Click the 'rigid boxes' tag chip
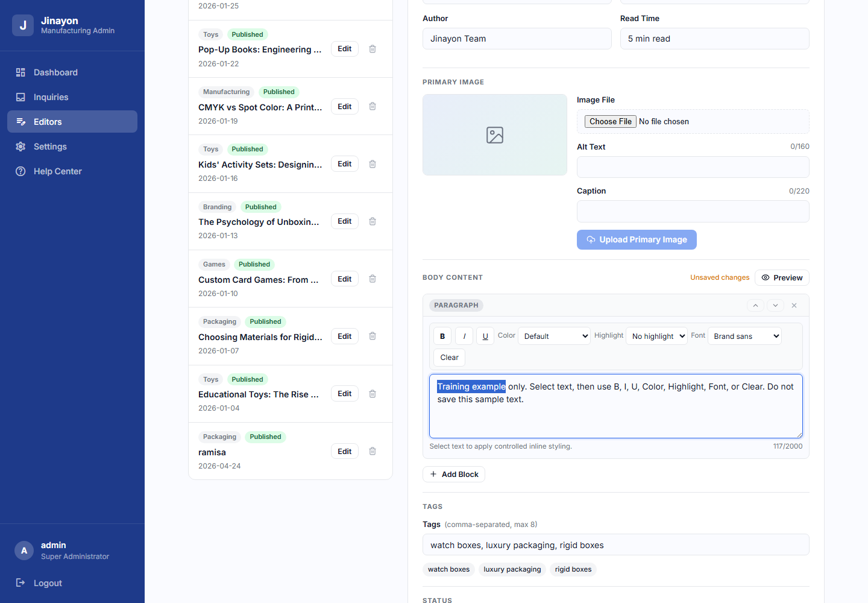This screenshot has width=868, height=603. (573, 569)
